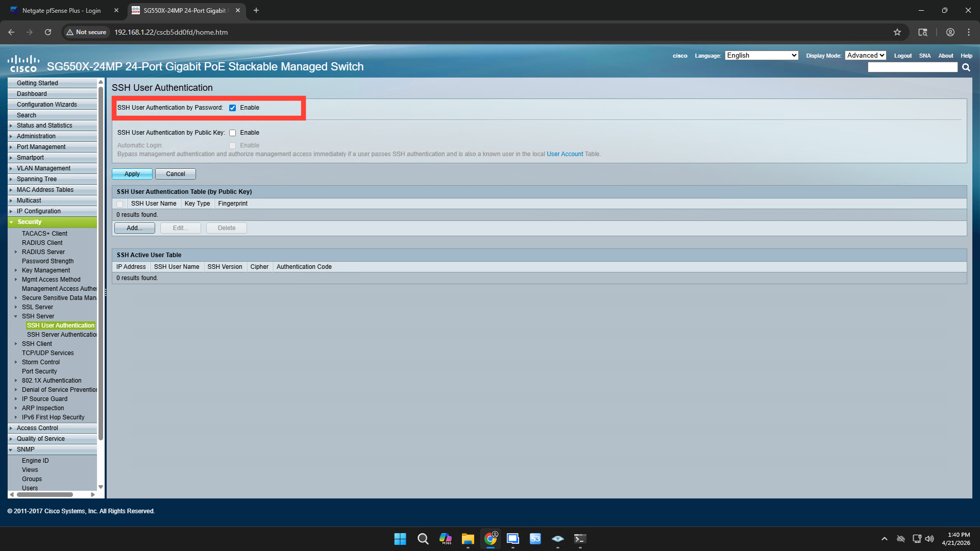Click the search magnifier icon in Cisco header
The image size is (980, 551).
966,67
